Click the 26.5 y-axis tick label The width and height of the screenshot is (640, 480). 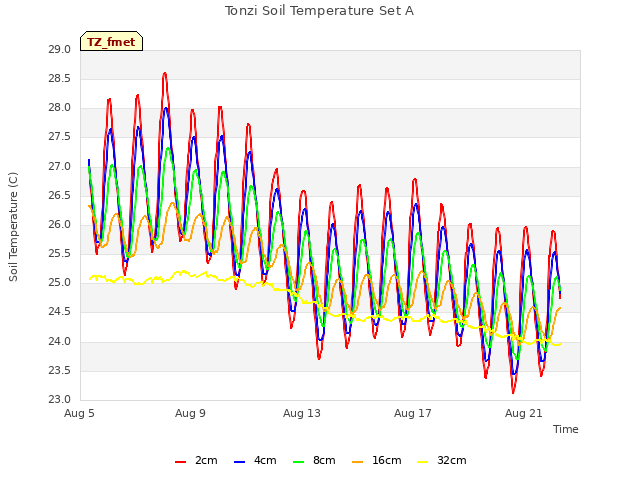pyautogui.click(x=60, y=196)
